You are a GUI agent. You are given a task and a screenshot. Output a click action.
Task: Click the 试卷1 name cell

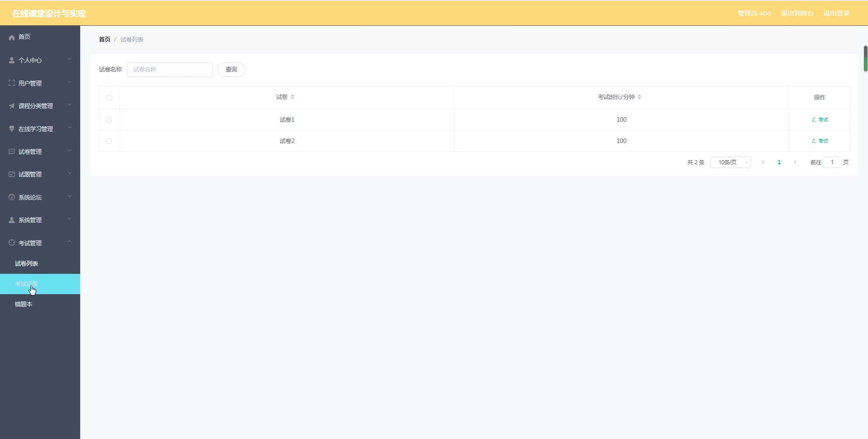287,119
